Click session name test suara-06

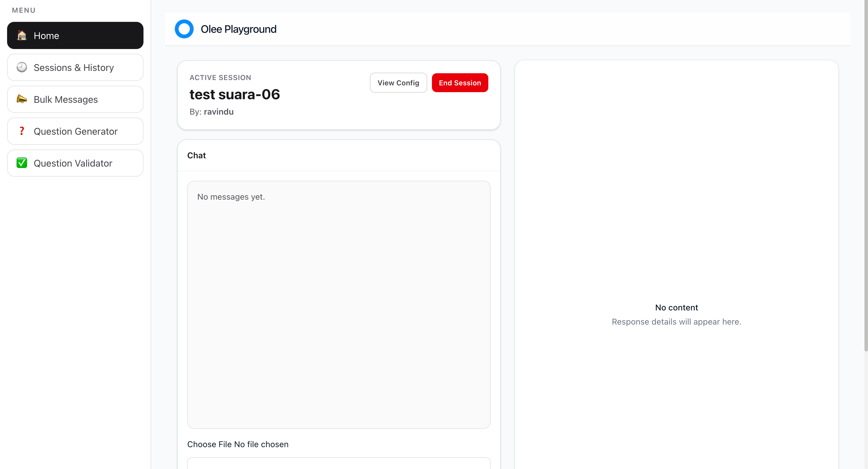click(235, 95)
